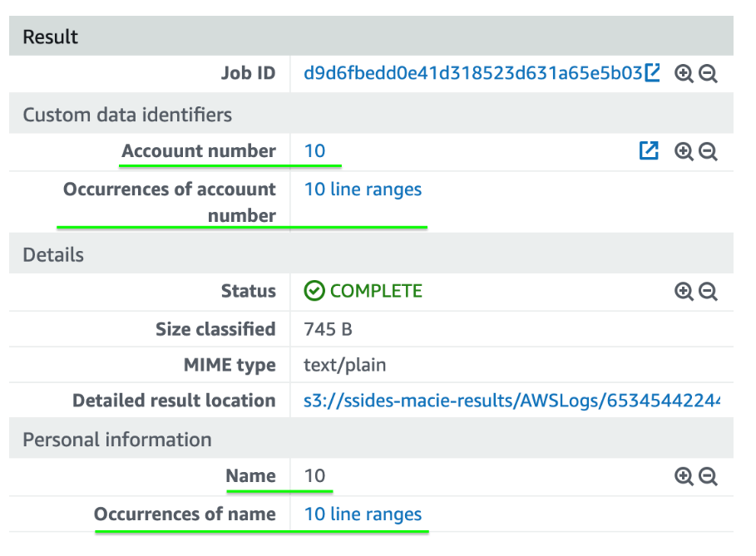The width and height of the screenshot is (756, 556).
Task: Zoom out on the Status field
Action: tap(707, 292)
